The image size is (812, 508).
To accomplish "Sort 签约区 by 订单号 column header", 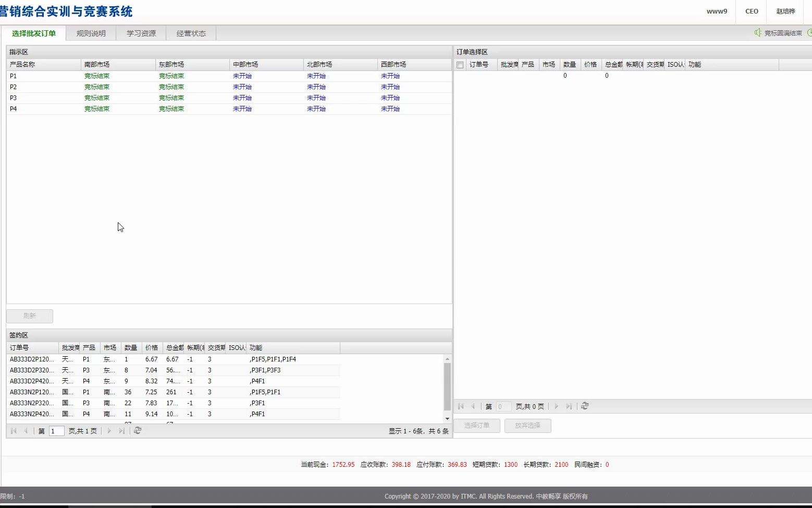I will coord(32,348).
